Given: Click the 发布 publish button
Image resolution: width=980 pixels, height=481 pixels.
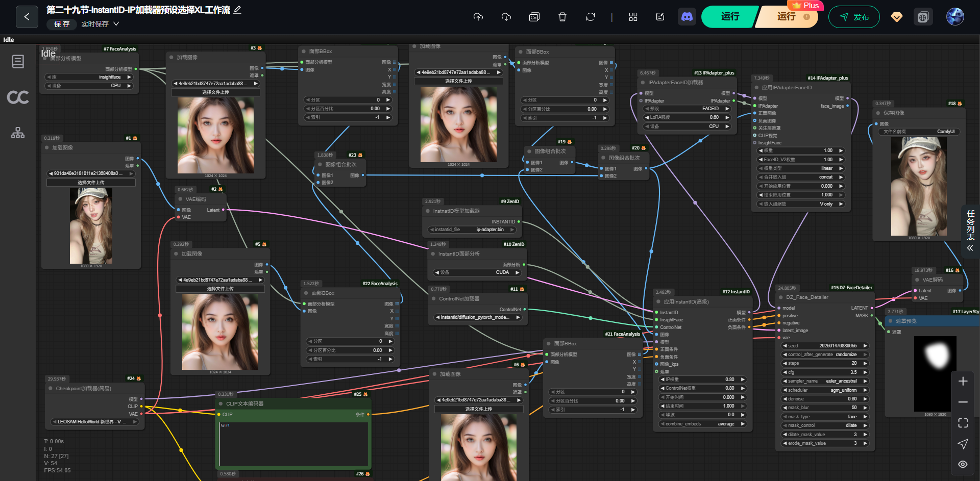Looking at the screenshot, I should [854, 17].
